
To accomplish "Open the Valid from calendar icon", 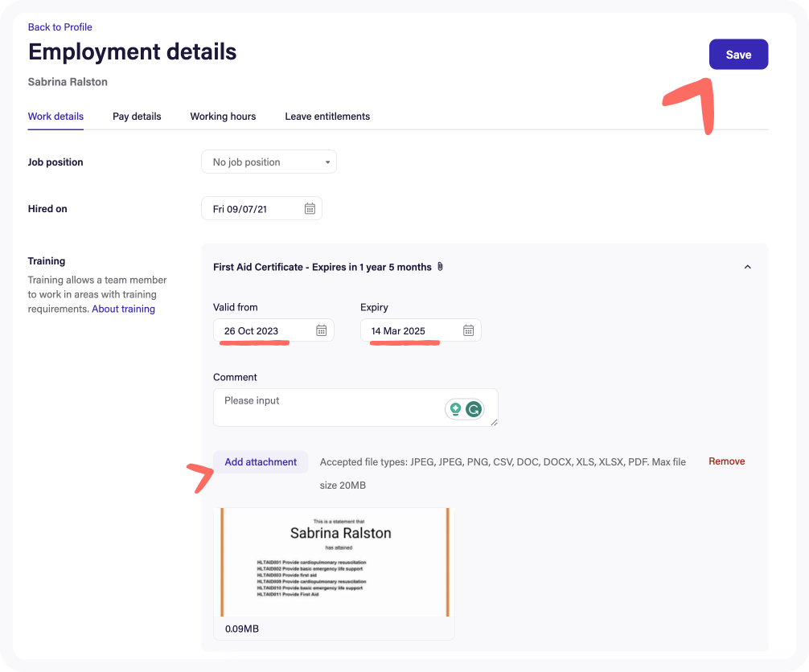I will click(x=321, y=330).
